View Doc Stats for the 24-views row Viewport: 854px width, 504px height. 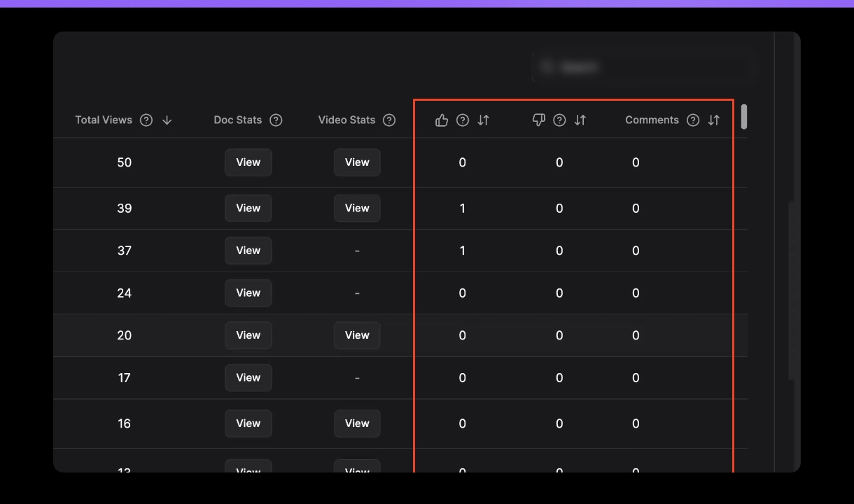[248, 293]
